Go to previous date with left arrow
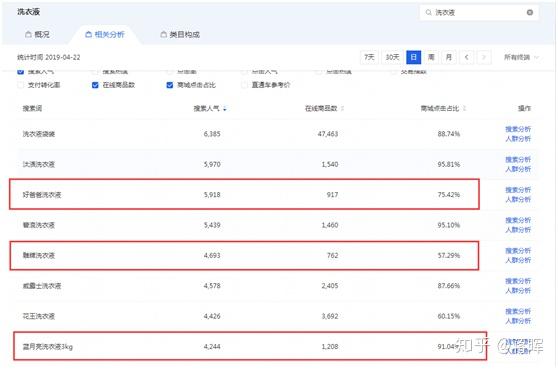 click(x=467, y=57)
